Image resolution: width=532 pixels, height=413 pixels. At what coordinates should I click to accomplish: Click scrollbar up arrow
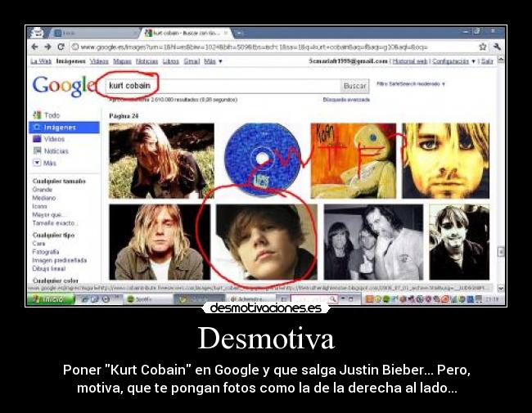(x=501, y=60)
